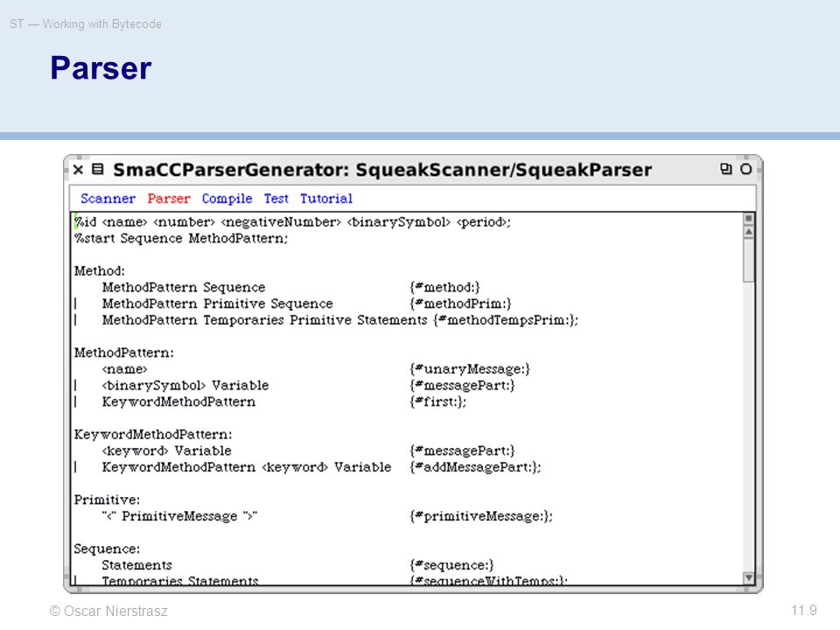840x630 pixels.
Task: Click the 'Primitive:' rule heading
Action: click(107, 500)
